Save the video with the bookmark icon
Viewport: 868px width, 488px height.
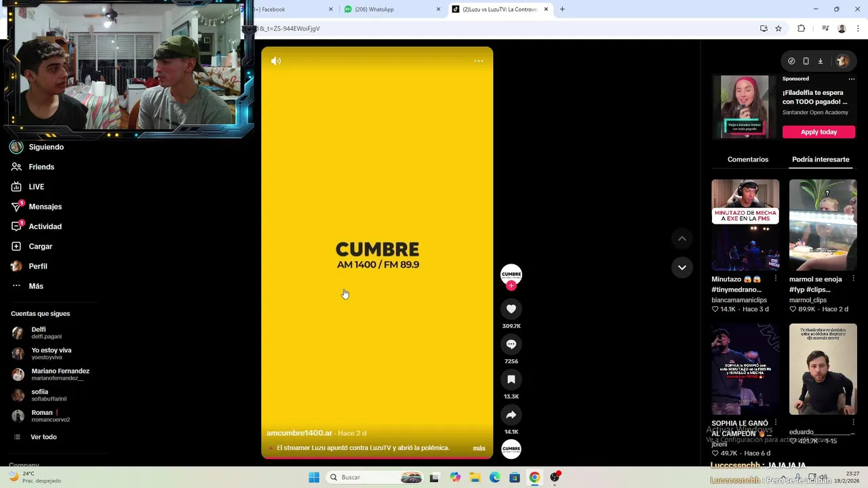click(x=511, y=380)
